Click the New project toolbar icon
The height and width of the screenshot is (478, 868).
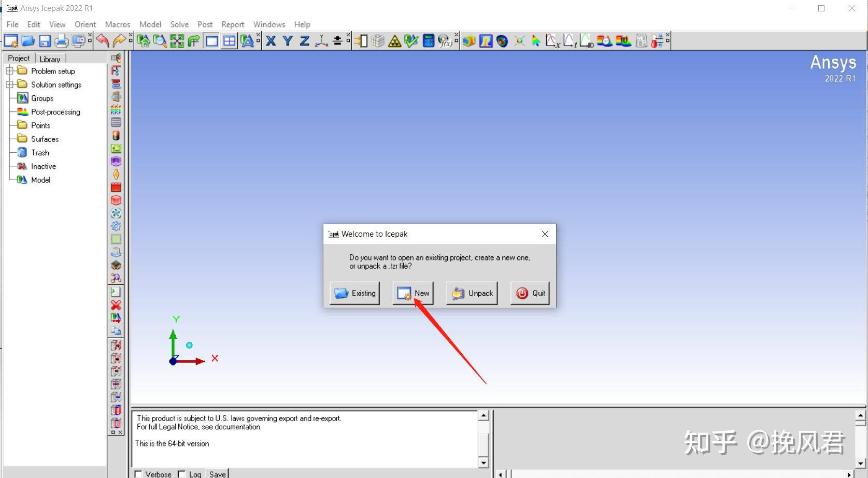tap(11, 41)
